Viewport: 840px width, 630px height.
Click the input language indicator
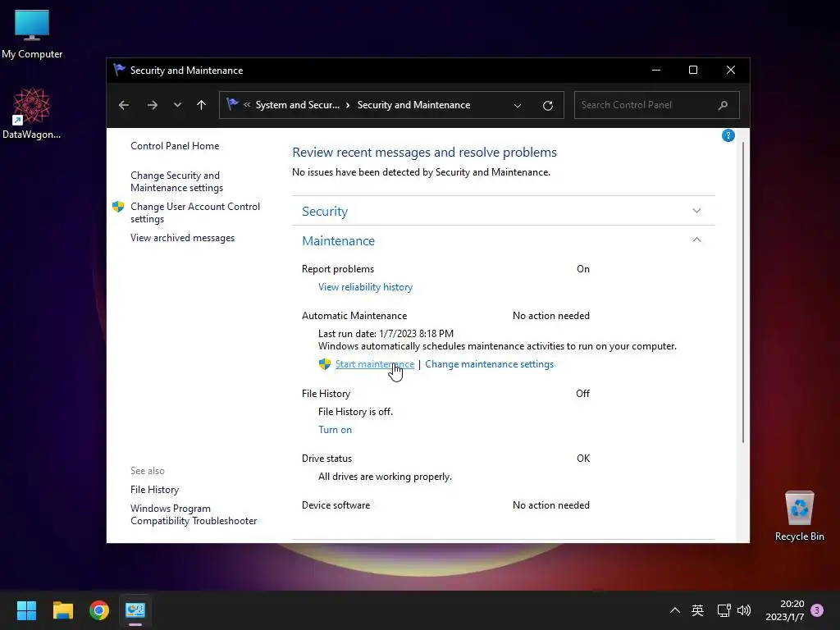click(697, 610)
